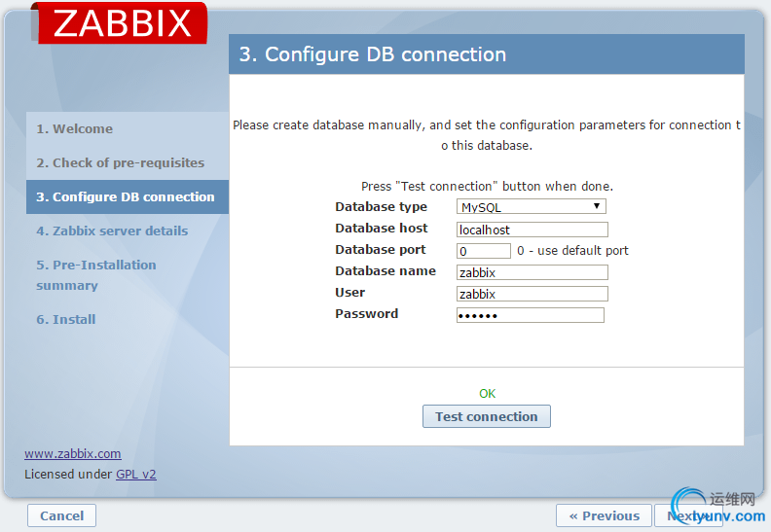Click the User input field
This screenshot has width=771, height=532.
pyautogui.click(x=532, y=294)
